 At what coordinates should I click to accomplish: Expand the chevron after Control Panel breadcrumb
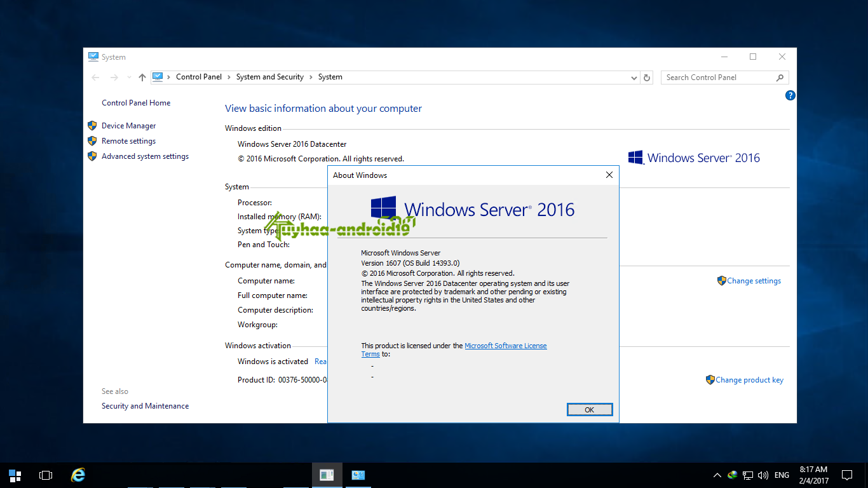(x=229, y=77)
